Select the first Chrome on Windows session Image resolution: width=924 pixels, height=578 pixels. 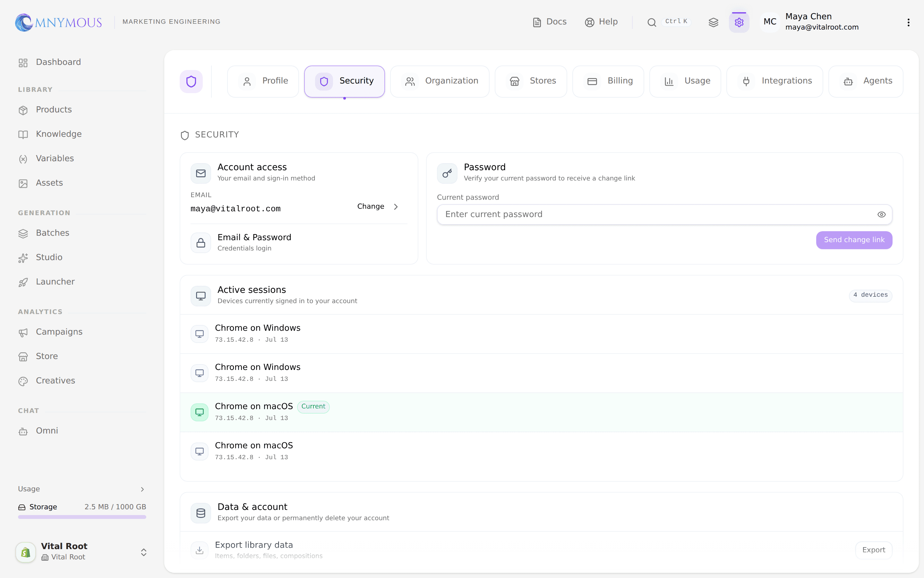[542, 334]
